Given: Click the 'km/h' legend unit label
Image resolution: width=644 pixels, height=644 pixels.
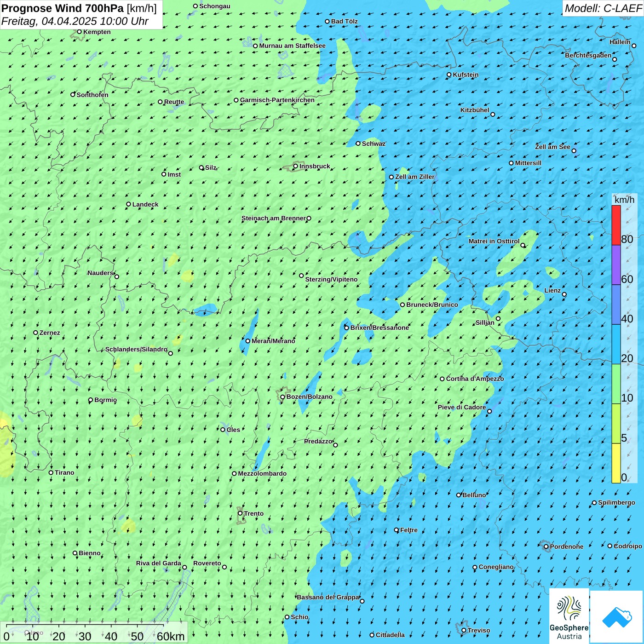Looking at the screenshot, I should pyautogui.click(x=624, y=200).
